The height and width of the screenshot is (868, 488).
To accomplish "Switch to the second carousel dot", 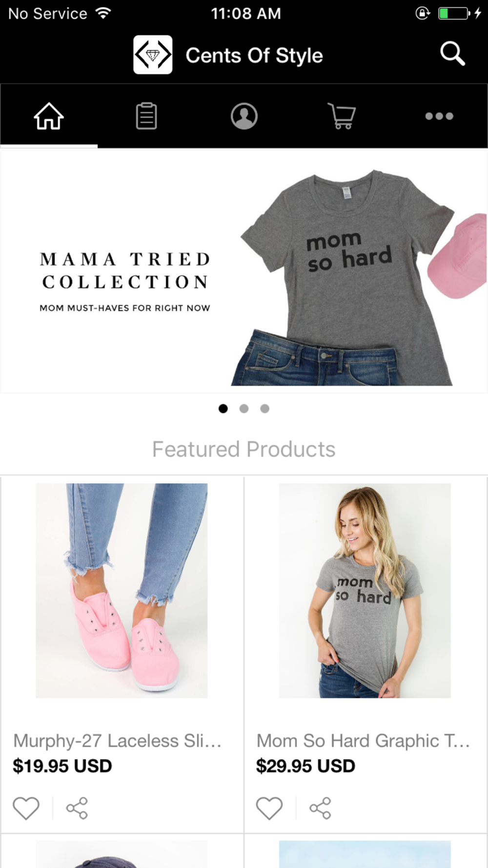I will coord(244,409).
